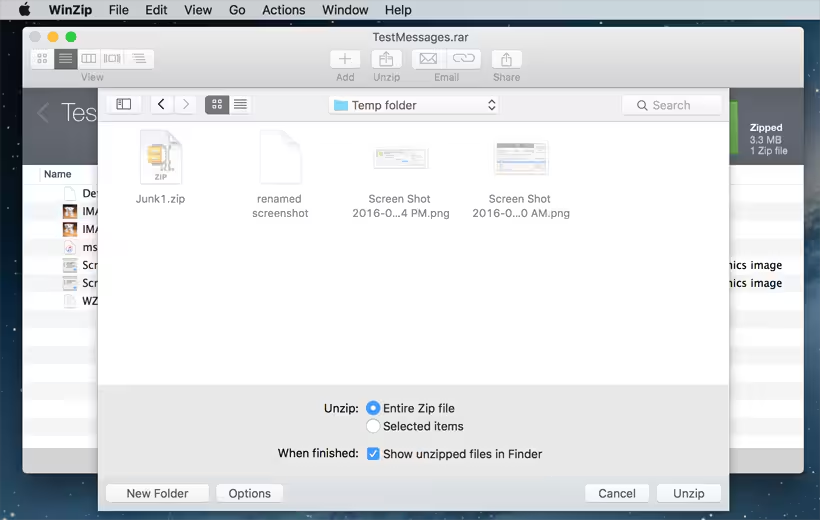Viewport: 820px width, 520px height.
Task: Open the Apple menu
Action: click(24, 10)
